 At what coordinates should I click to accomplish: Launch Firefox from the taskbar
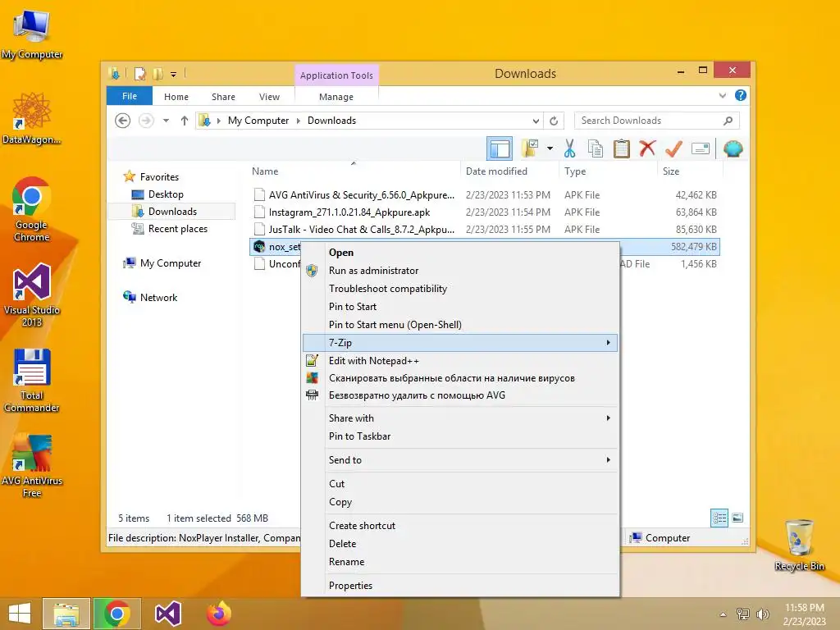[218, 614]
